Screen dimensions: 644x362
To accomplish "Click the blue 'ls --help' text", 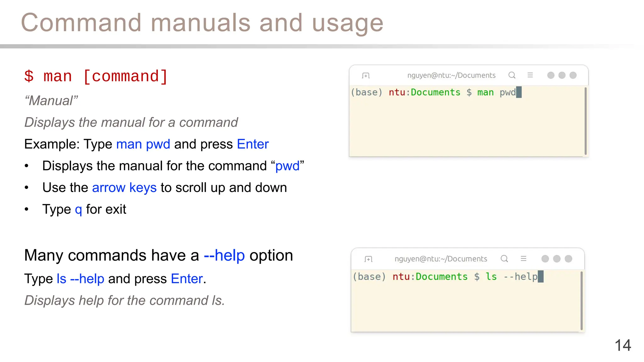I will point(80,279).
